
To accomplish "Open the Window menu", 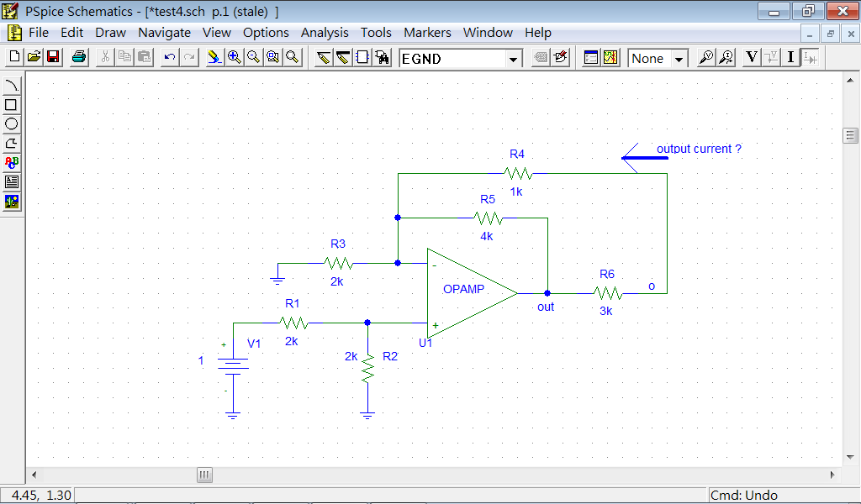I will tap(488, 33).
